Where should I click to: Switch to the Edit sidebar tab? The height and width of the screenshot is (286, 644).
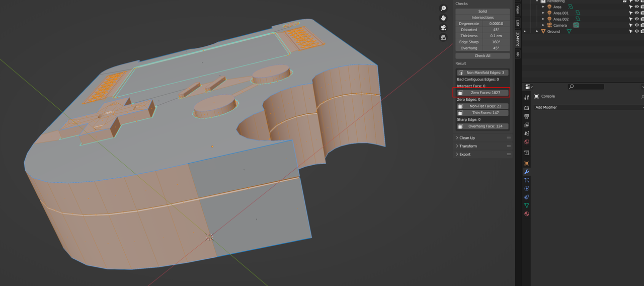(x=518, y=23)
